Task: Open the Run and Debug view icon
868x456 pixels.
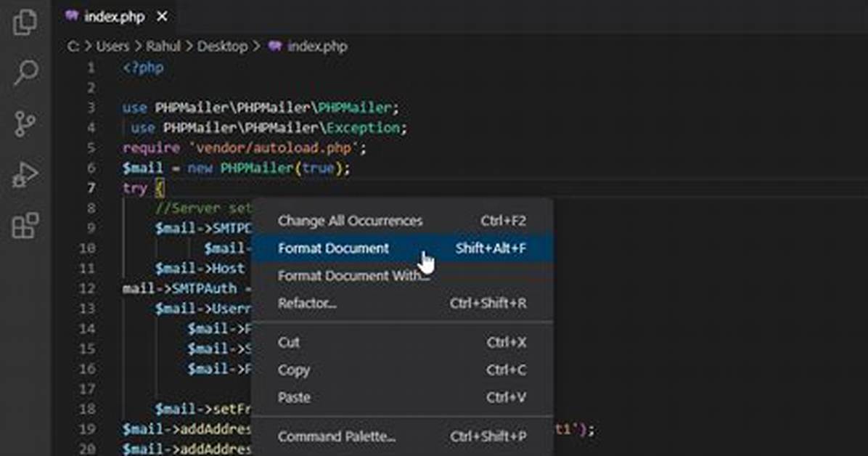Action: (25, 174)
